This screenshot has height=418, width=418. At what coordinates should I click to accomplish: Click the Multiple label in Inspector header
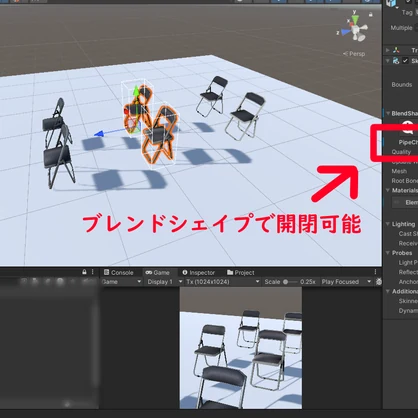pos(401,28)
